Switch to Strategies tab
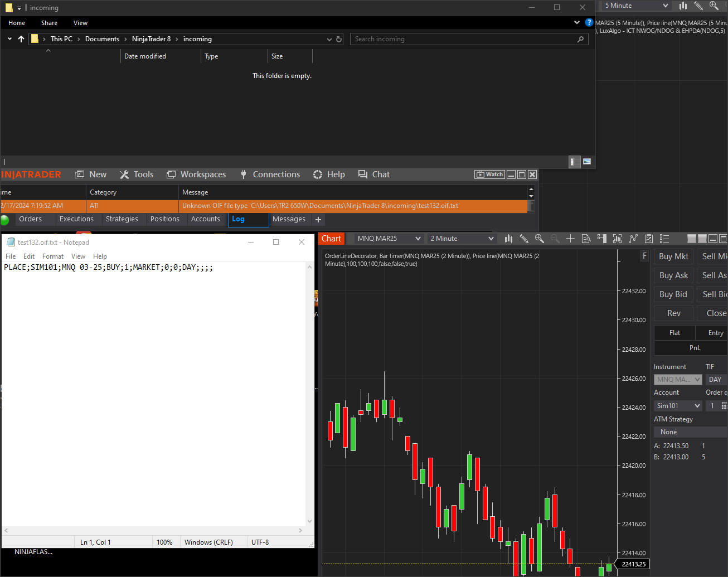Screen dimensions: 728x577 [x=122, y=219]
